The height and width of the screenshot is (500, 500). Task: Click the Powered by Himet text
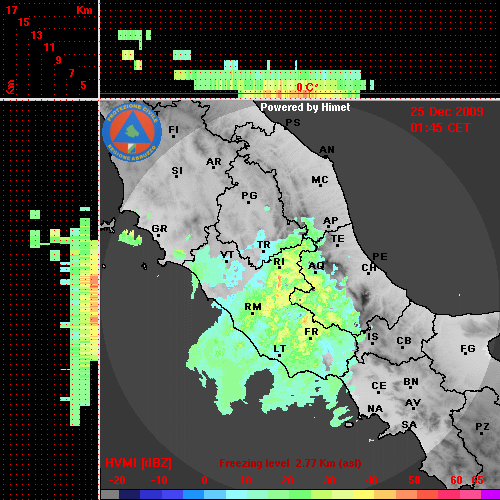(305, 107)
